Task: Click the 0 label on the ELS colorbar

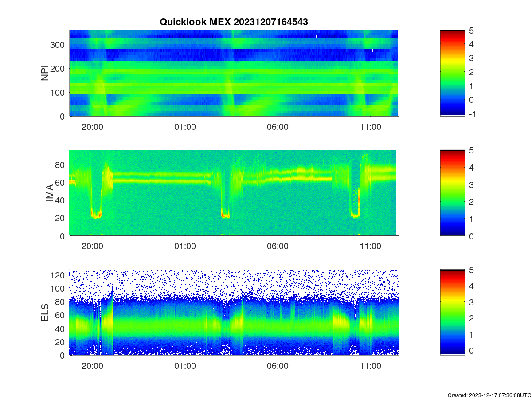Action: click(472, 352)
